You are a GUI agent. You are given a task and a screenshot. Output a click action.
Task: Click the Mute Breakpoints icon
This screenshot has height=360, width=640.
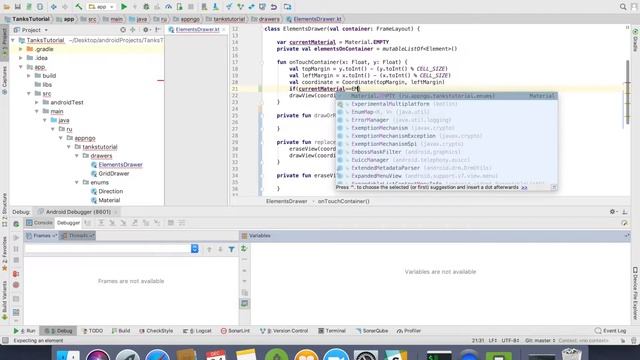click(x=16, y=285)
